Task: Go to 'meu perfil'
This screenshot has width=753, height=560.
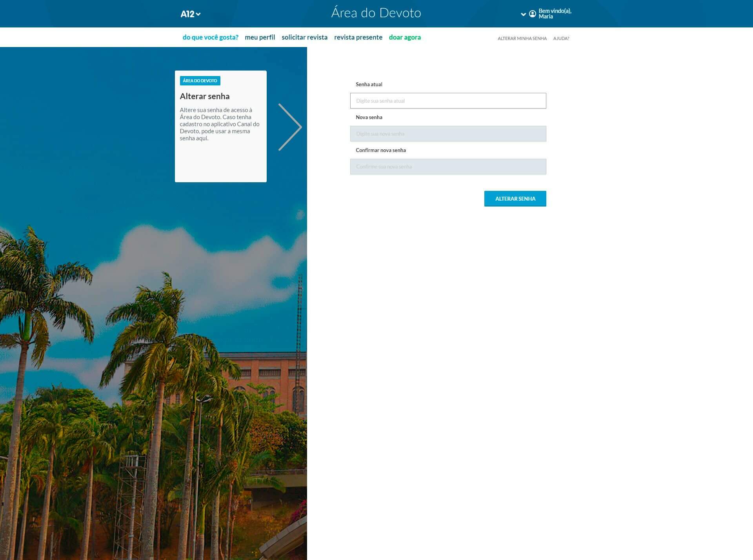Action: pos(260,37)
